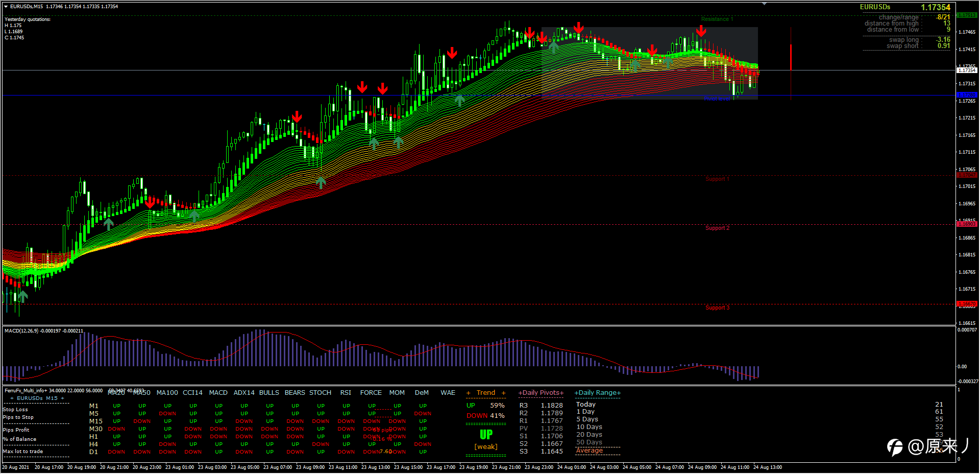Select the red vertical bar beside shaded zone
This screenshot has height=474, width=980.
pyautogui.click(x=791, y=57)
